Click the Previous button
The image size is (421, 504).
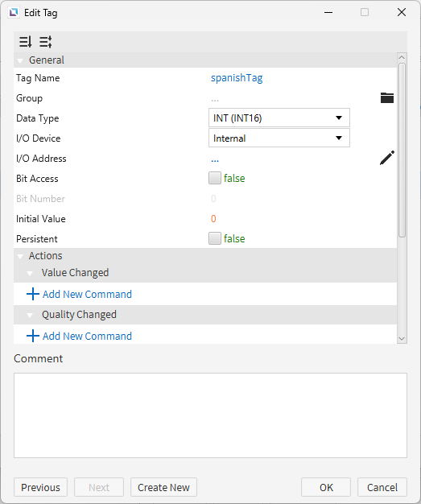(x=40, y=487)
